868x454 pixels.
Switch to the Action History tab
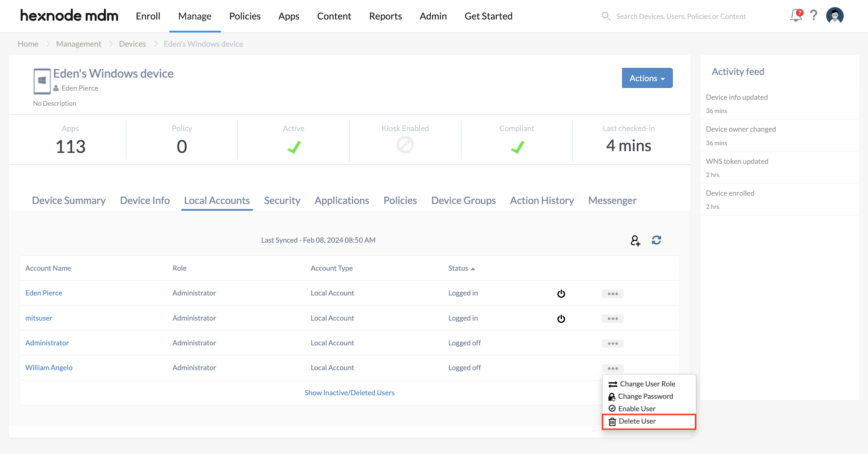pyautogui.click(x=542, y=200)
